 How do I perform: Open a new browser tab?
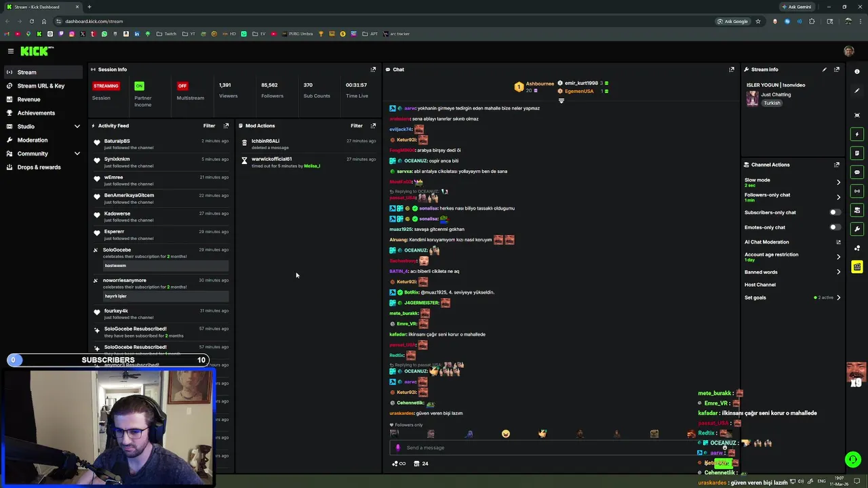89,7
